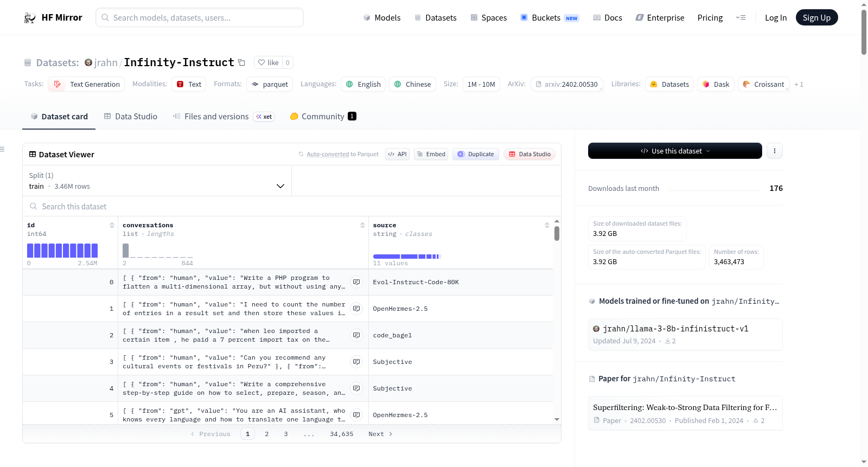Click the id column histogram bars

(62, 250)
